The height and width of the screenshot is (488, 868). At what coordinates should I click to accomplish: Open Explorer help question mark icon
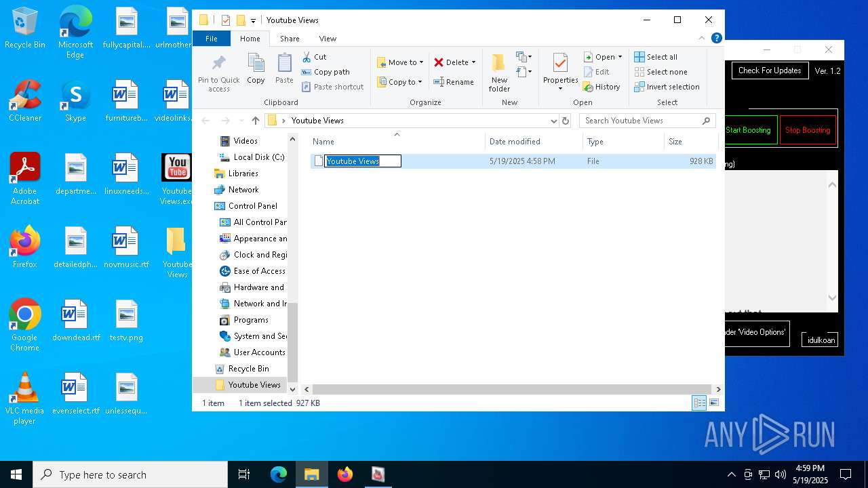(716, 39)
